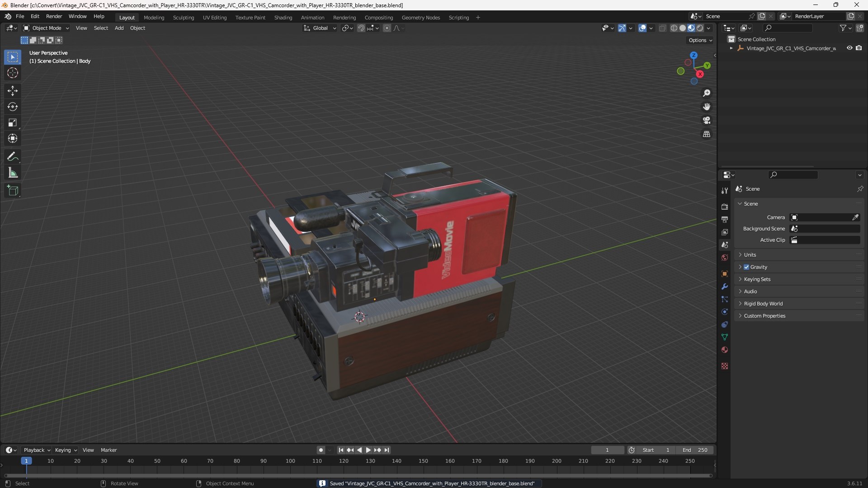
Task: Switch to the UV Editing workspace tab
Action: tap(215, 18)
